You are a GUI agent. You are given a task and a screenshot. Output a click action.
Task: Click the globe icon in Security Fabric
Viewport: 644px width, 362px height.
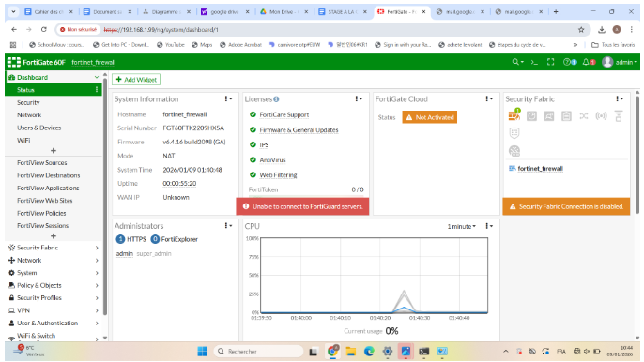(514, 151)
